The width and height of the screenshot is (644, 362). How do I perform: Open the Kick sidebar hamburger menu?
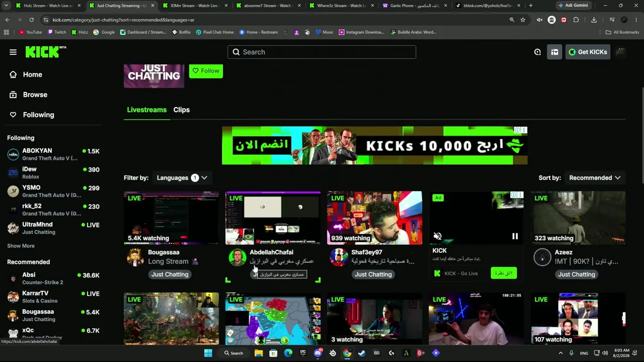[x=13, y=52]
